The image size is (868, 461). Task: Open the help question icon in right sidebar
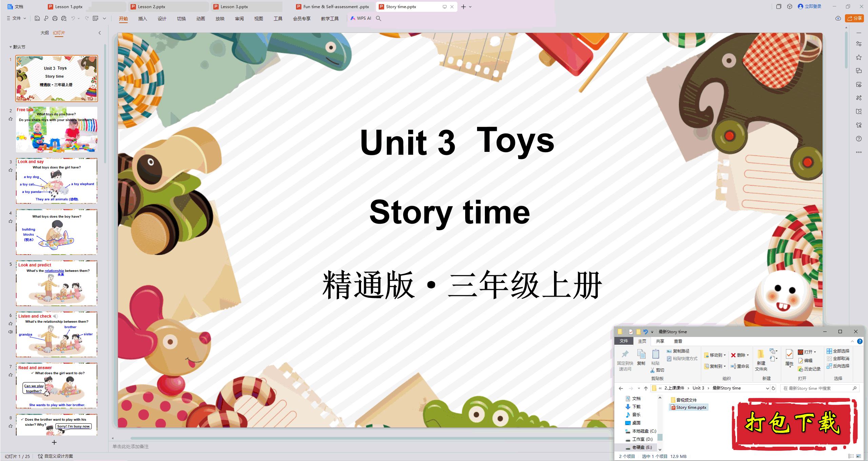click(x=859, y=139)
